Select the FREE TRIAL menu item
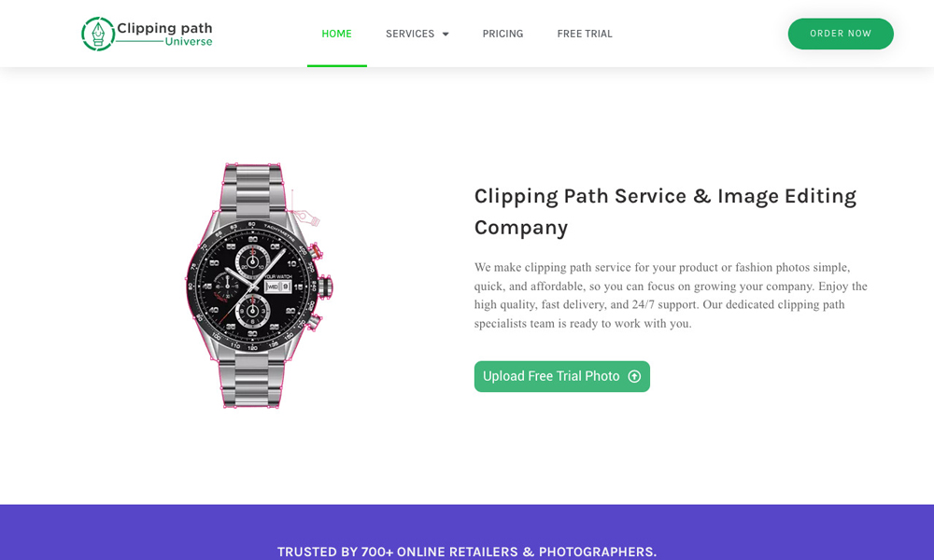Viewport: 934px width, 560px height. [585, 34]
